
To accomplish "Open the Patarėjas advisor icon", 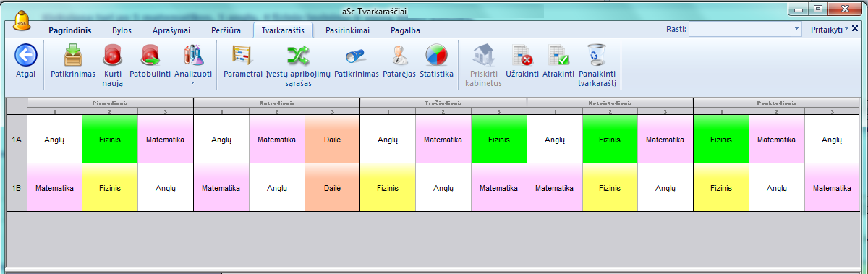I will [x=399, y=55].
